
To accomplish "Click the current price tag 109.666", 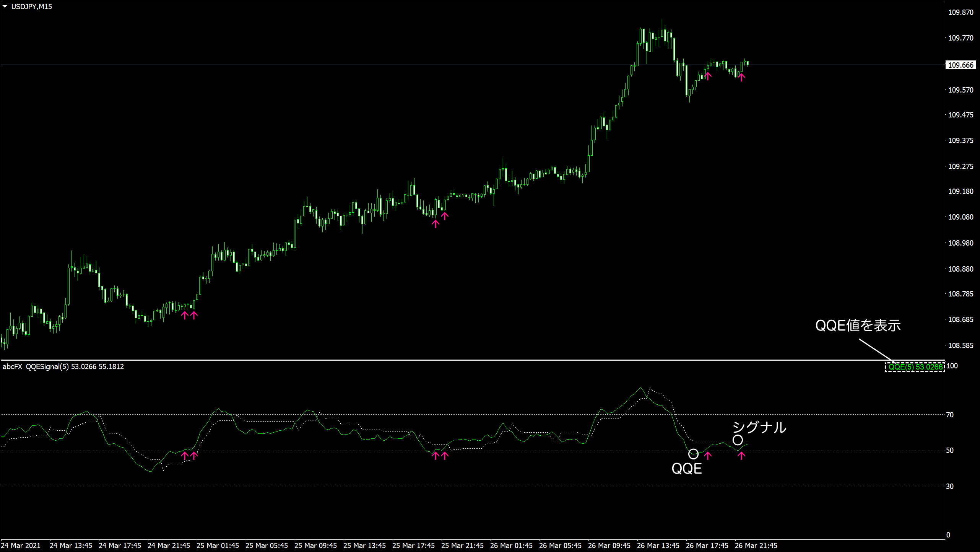I will (960, 65).
